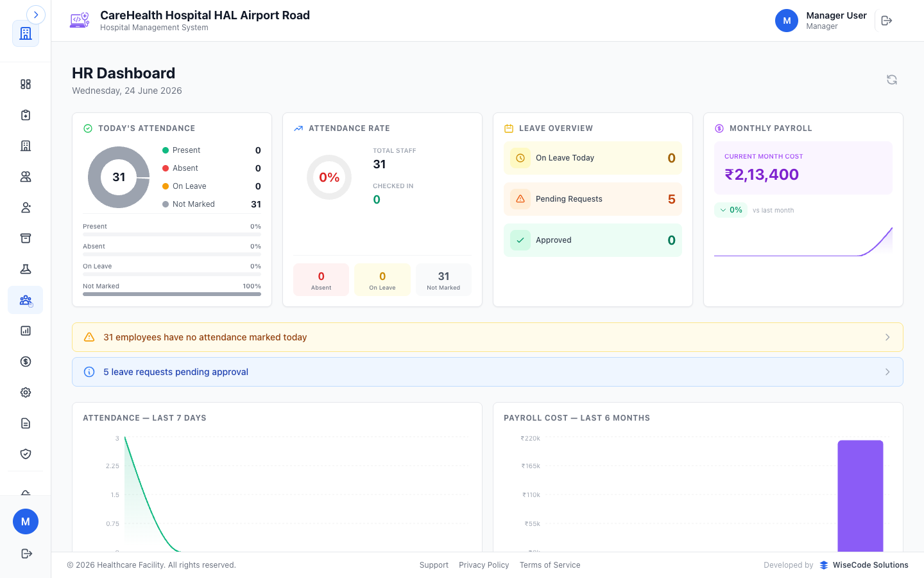The height and width of the screenshot is (578, 924).
Task: Click the '5 leave requests pending approval' text
Action: 176,372
